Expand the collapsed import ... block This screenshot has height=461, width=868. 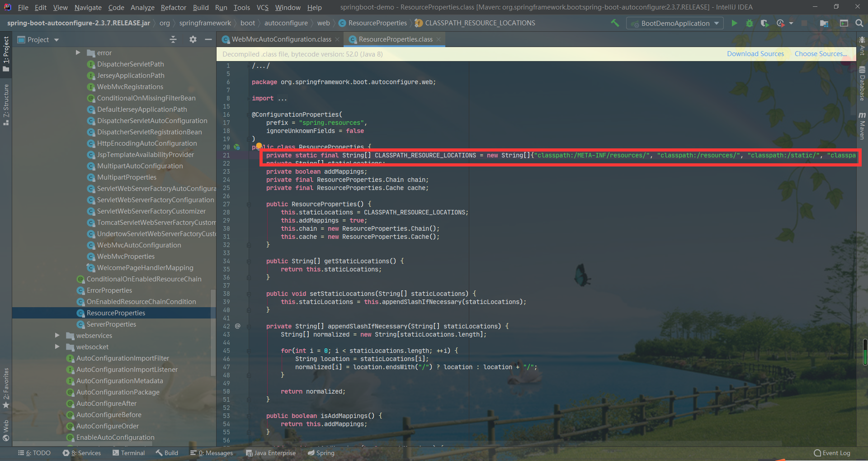[x=282, y=98]
